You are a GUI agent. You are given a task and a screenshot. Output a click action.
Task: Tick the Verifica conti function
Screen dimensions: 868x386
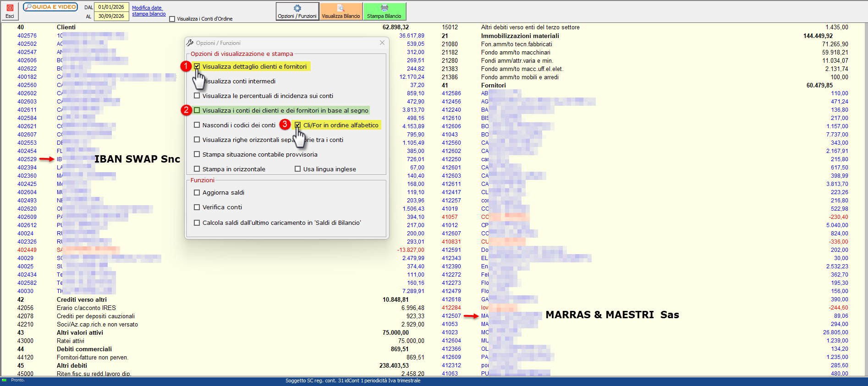197,207
